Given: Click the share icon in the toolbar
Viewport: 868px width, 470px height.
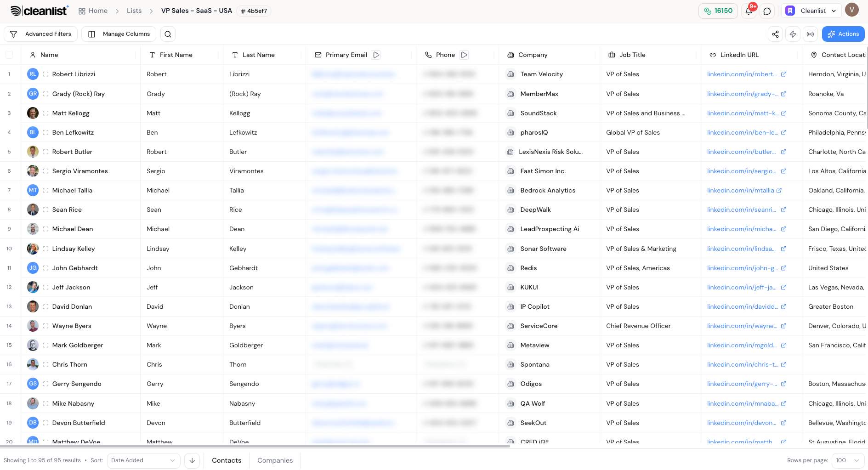Looking at the screenshot, I should 775,34.
